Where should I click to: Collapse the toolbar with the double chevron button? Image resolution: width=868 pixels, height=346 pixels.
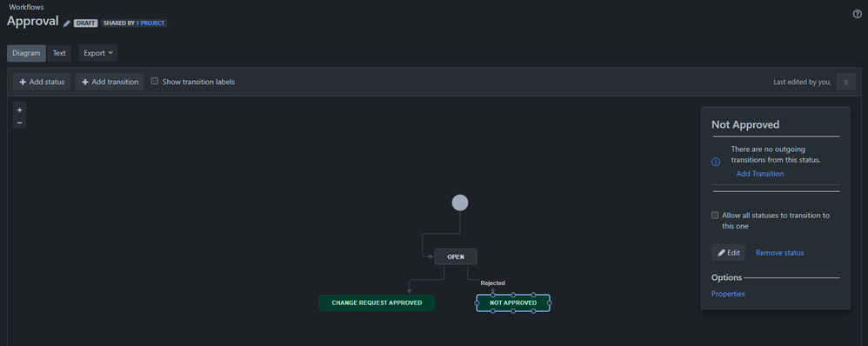click(846, 82)
